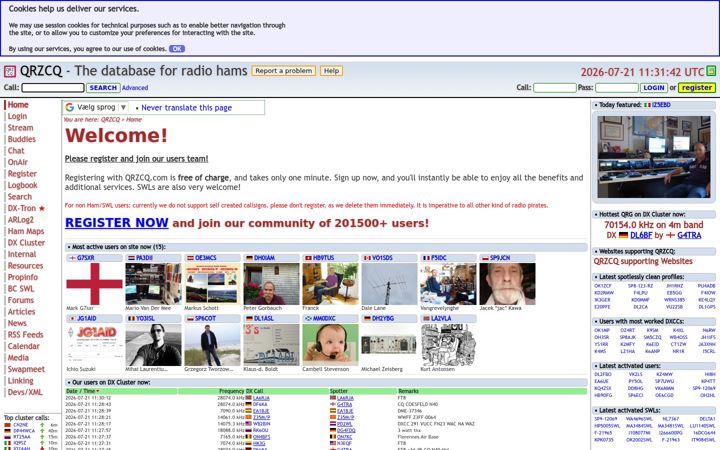The image size is (720, 450).
Task: Open Buddies in the sidebar menu
Action: 22,139
